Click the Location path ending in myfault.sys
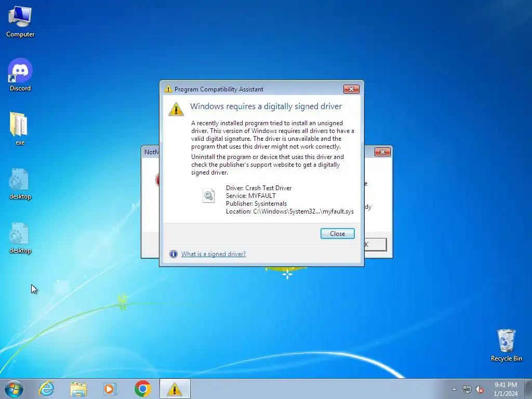 tap(290, 211)
